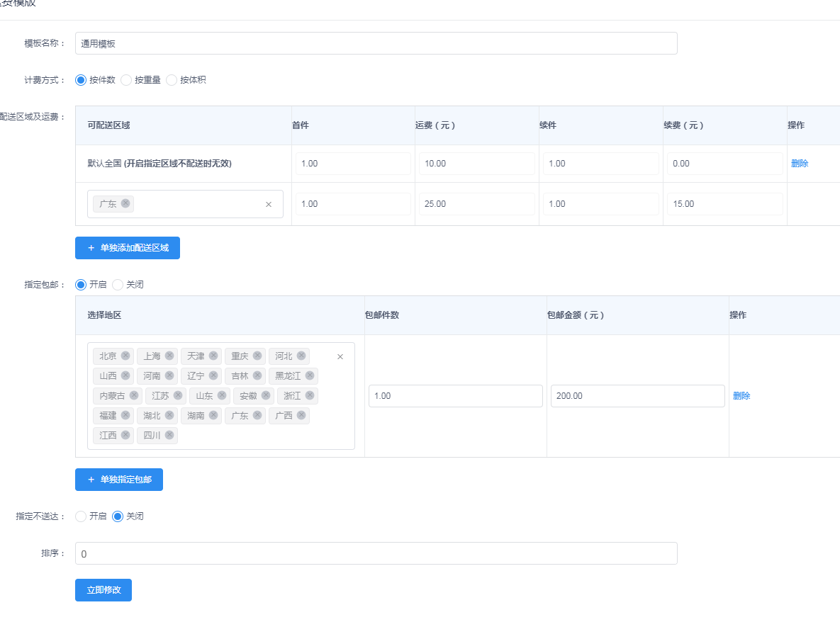Click 单独添加配送区域 button
840x622 pixels.
pos(128,248)
